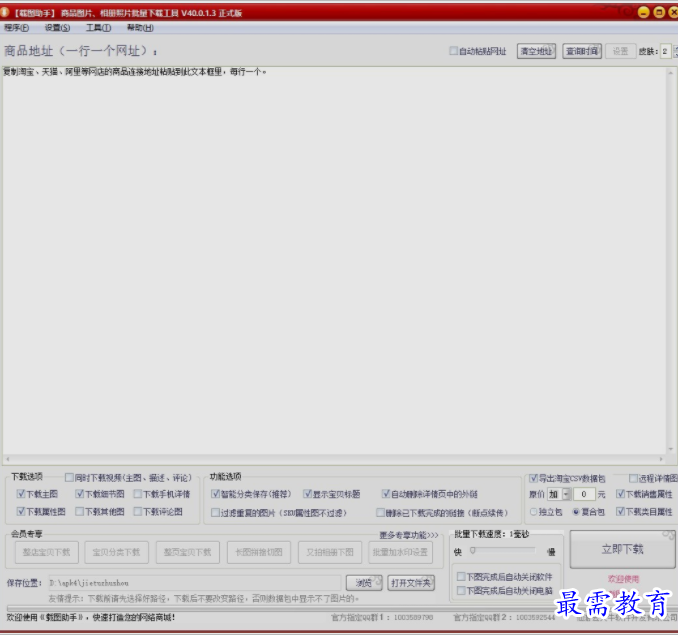Screen dimensions: 678x635
Task: Click the app logo icon in title bar
Action: [4, 13]
